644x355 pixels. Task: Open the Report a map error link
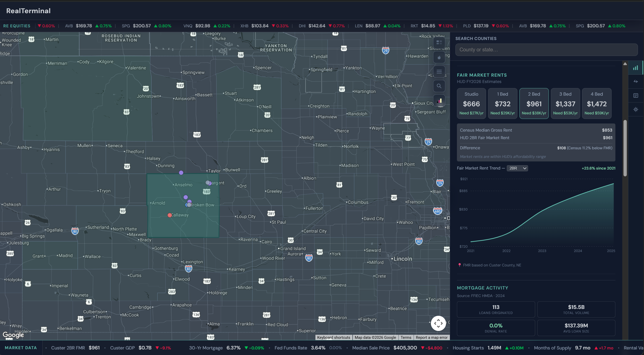tap(431, 338)
